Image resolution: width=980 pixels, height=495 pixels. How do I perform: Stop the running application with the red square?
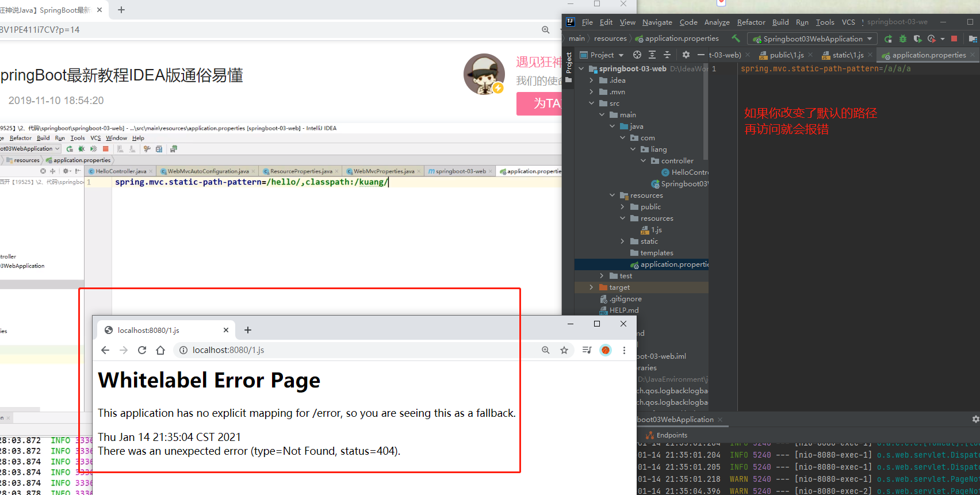(954, 39)
